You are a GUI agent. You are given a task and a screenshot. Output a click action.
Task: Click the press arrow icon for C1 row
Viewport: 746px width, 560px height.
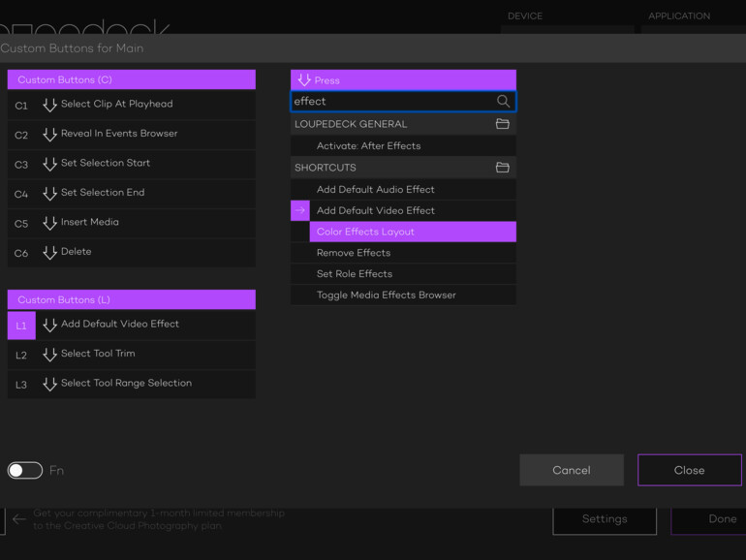[x=50, y=105]
